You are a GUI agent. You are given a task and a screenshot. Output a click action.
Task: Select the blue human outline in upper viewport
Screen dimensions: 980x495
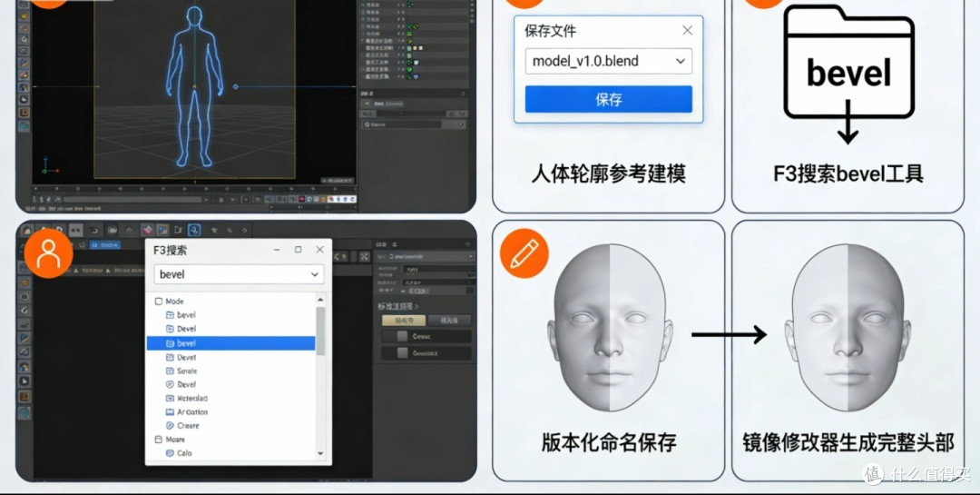(194, 86)
